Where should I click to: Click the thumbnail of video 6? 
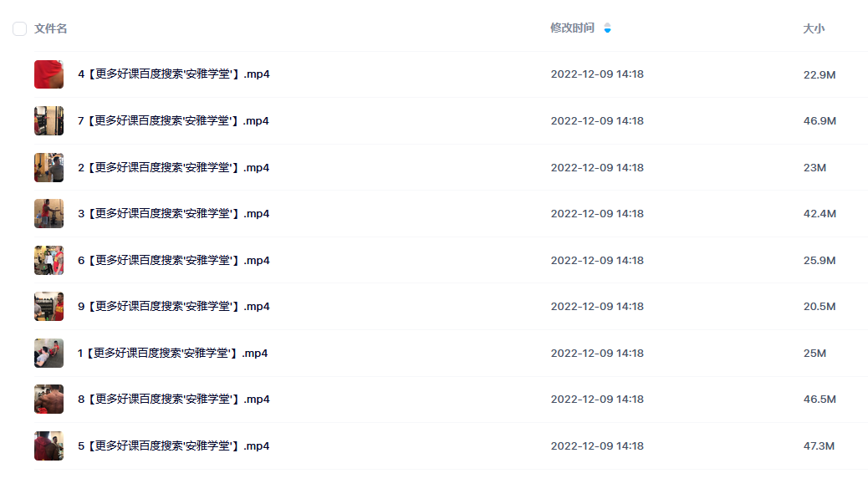[49, 261]
